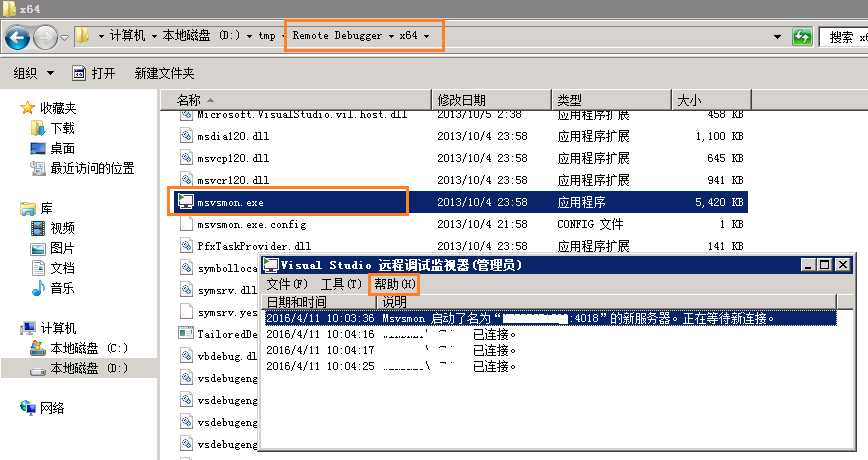Click symsrv.dll file icon
This screenshot has height=460, width=868.
(187, 290)
